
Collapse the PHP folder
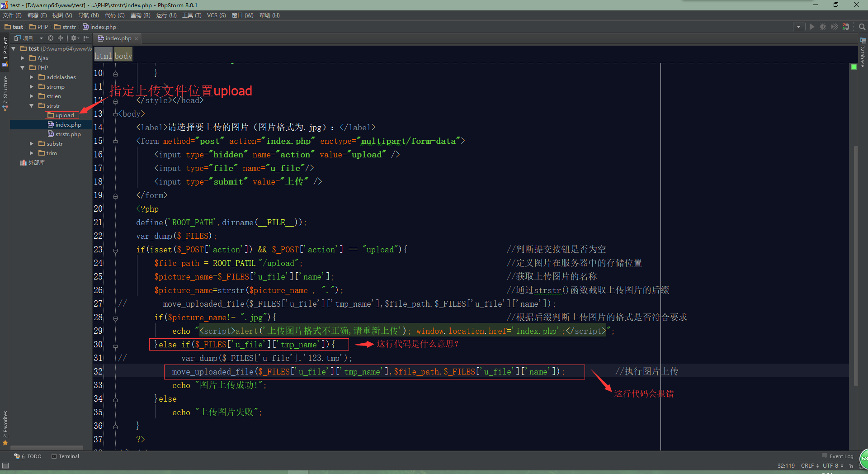coord(23,67)
